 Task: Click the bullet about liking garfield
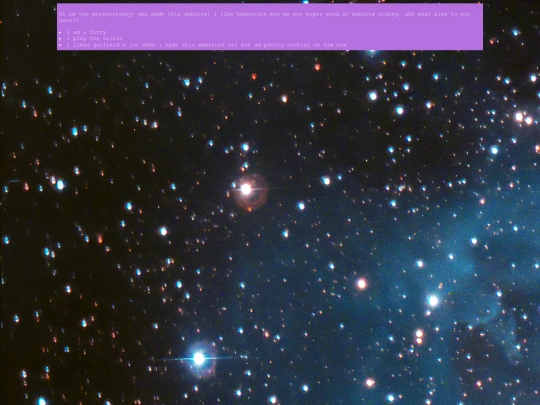click(206, 45)
